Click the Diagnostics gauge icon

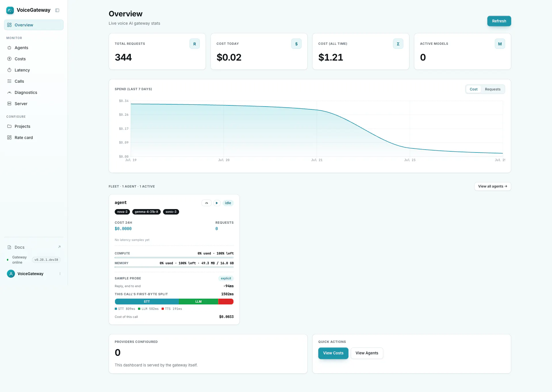(x=9, y=92)
